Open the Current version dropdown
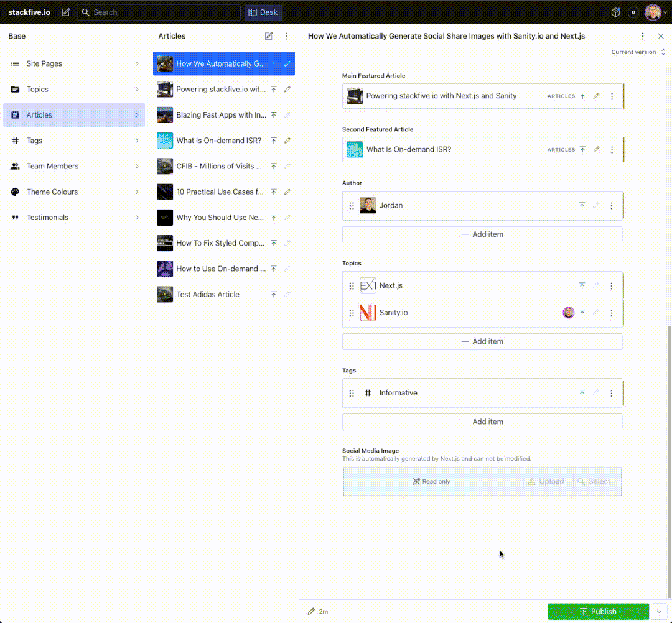 (x=638, y=52)
